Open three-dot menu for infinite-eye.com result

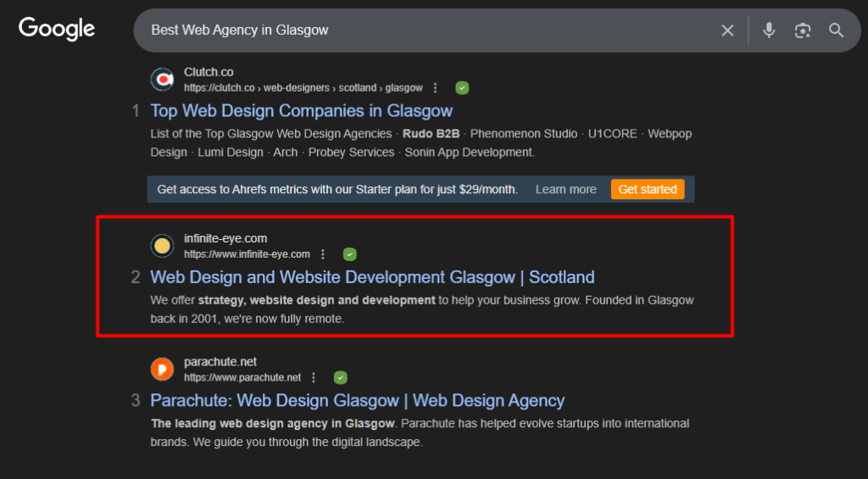[x=323, y=254]
